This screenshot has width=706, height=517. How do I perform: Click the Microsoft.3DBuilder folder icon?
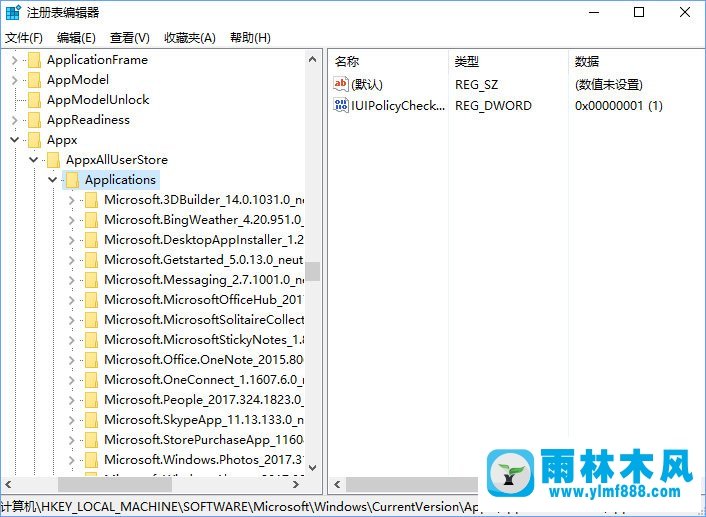point(91,200)
